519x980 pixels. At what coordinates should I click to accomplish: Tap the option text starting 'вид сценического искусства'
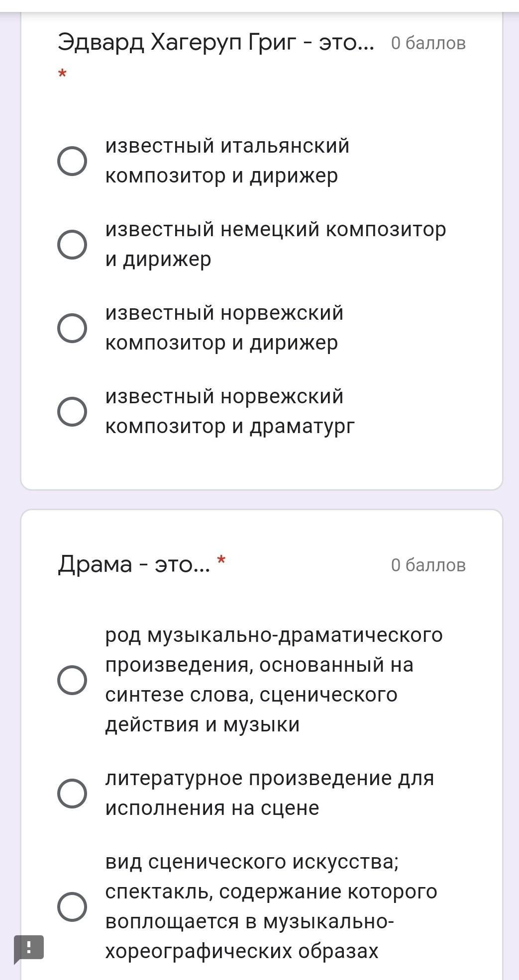(x=271, y=906)
